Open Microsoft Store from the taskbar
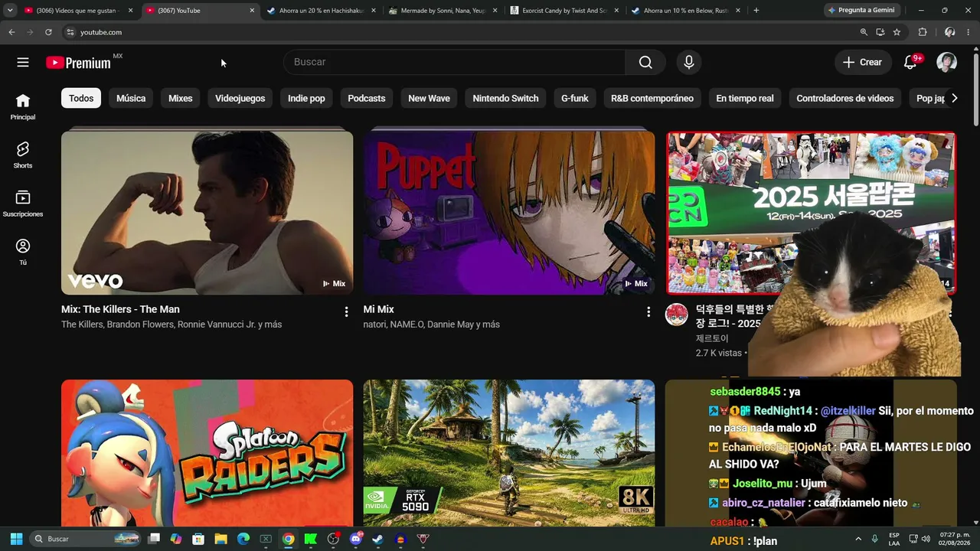Viewport: 980px width, 551px height. click(x=198, y=539)
